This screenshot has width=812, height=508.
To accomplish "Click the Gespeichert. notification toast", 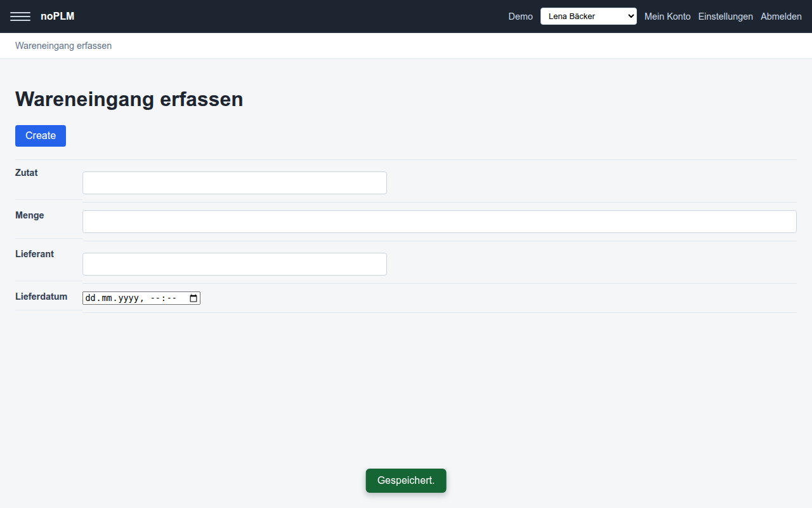I will (x=406, y=481).
